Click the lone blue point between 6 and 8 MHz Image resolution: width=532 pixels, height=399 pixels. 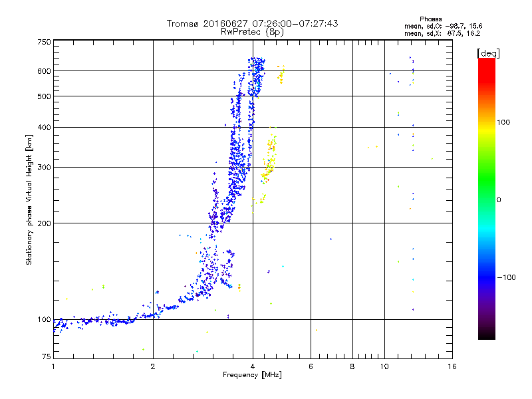pos(331,239)
